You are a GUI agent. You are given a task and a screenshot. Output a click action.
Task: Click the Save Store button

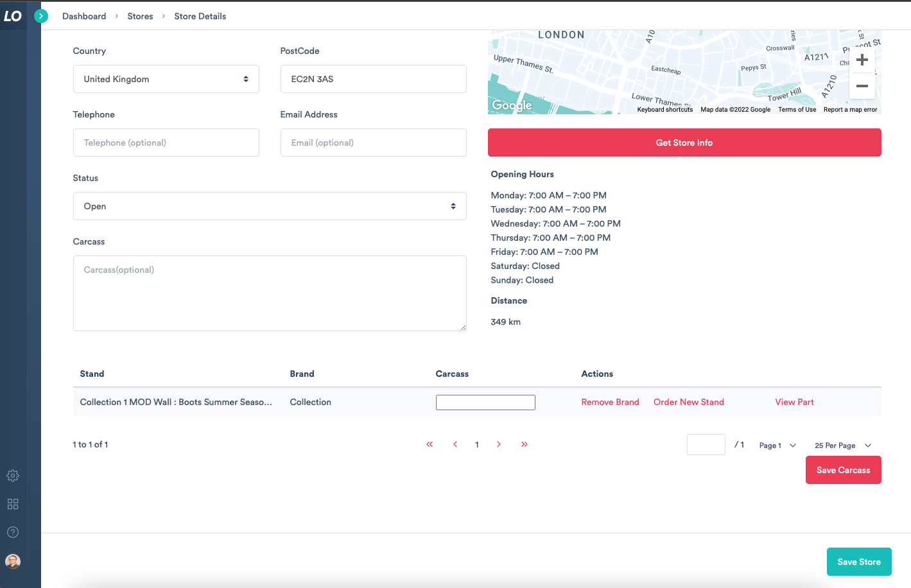859,562
